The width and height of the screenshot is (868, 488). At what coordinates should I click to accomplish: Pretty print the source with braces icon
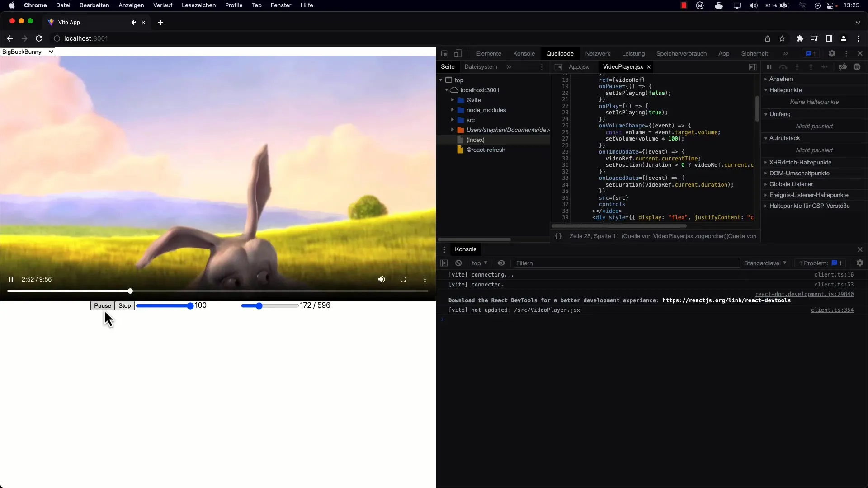click(x=558, y=236)
